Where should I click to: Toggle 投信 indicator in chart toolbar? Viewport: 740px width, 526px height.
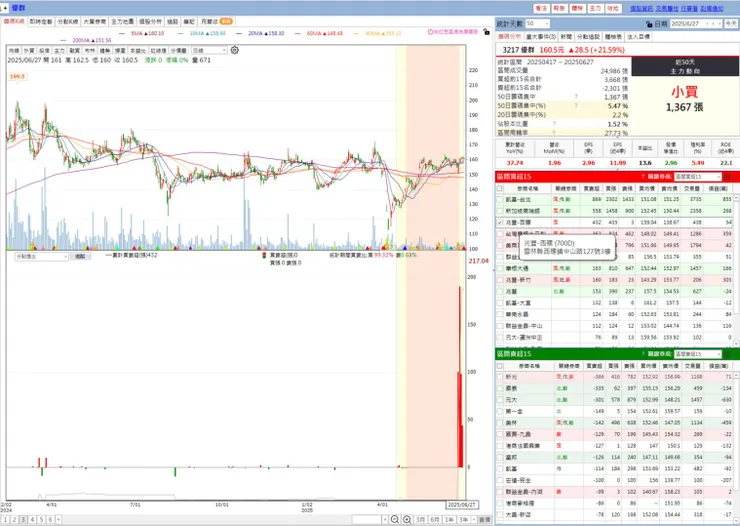[44, 50]
